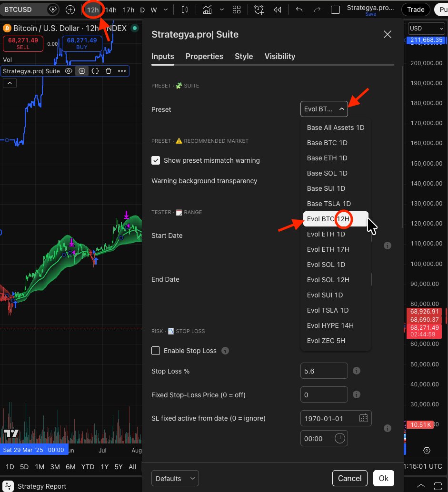
Task: Open the USD currency dropdown
Action: point(426,28)
